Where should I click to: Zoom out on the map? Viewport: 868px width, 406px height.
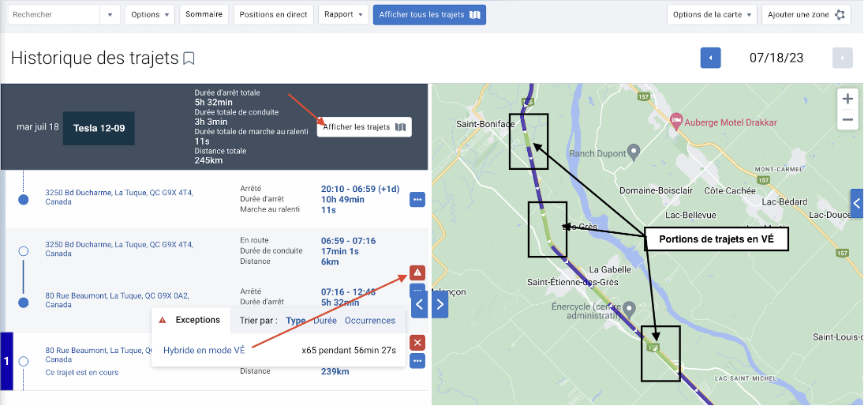(x=847, y=119)
